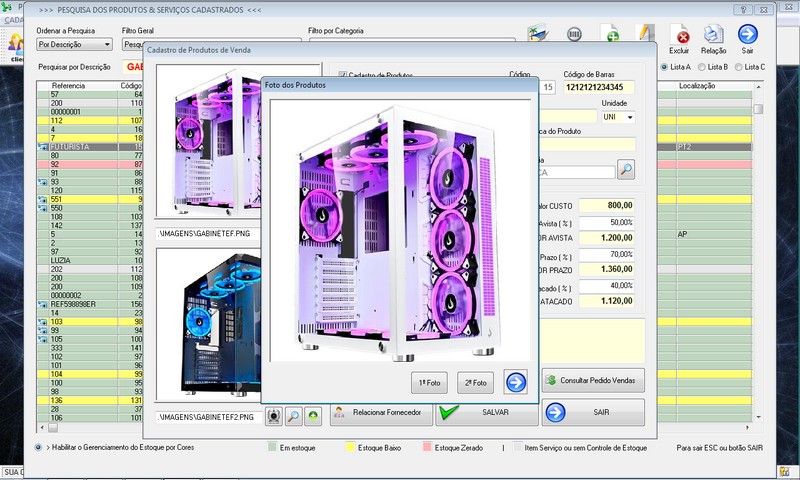
Task: Select the Lista C radio button
Action: 738,67
